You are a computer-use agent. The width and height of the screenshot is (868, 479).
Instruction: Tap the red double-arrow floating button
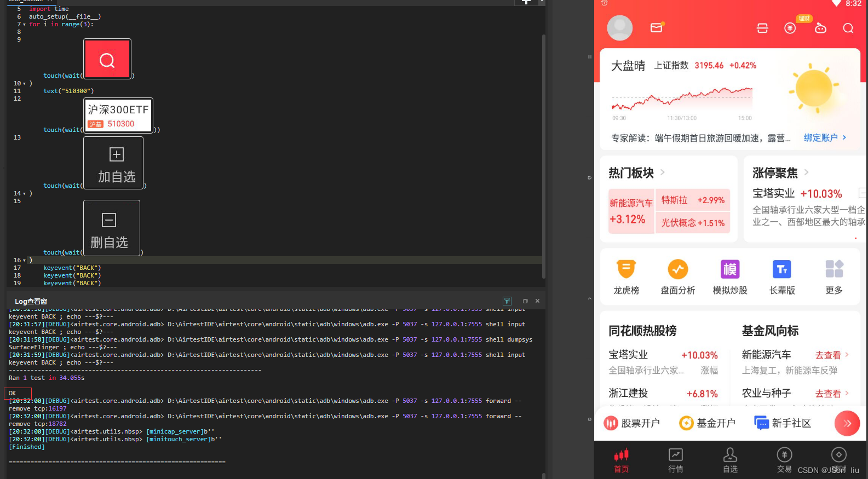pyautogui.click(x=847, y=423)
